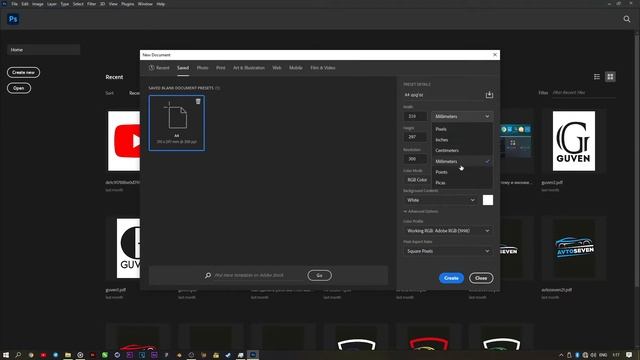
Task: Switch the Recent files to list view
Action: [597, 77]
